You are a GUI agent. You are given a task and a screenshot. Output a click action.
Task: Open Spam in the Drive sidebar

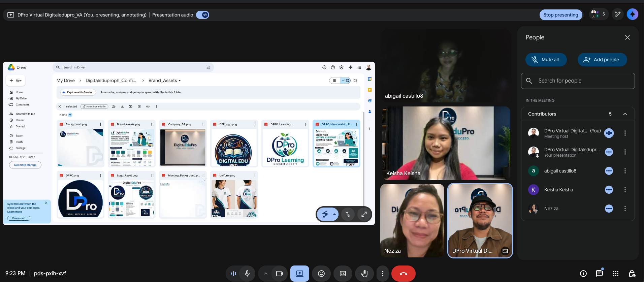19,136
